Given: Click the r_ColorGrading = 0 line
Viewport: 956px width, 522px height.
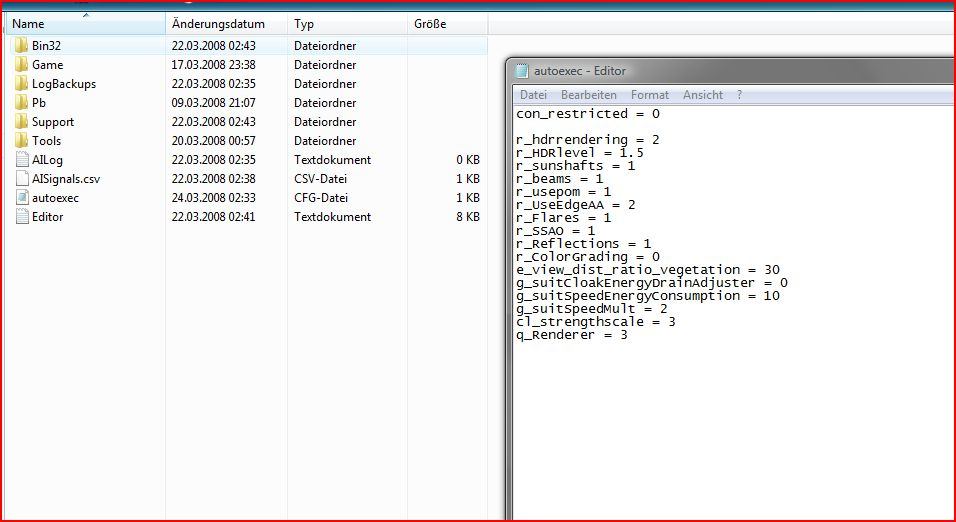Looking at the screenshot, I should [588, 257].
